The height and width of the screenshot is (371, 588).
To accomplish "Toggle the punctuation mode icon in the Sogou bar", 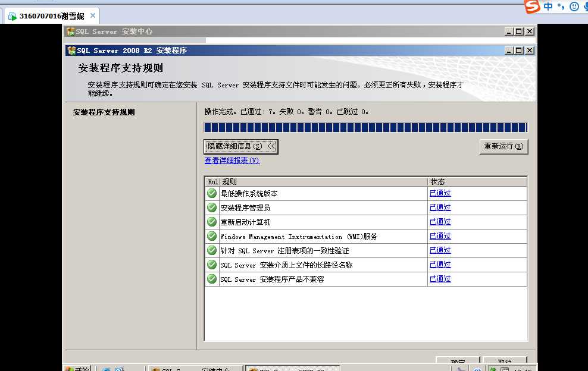I will [x=561, y=7].
